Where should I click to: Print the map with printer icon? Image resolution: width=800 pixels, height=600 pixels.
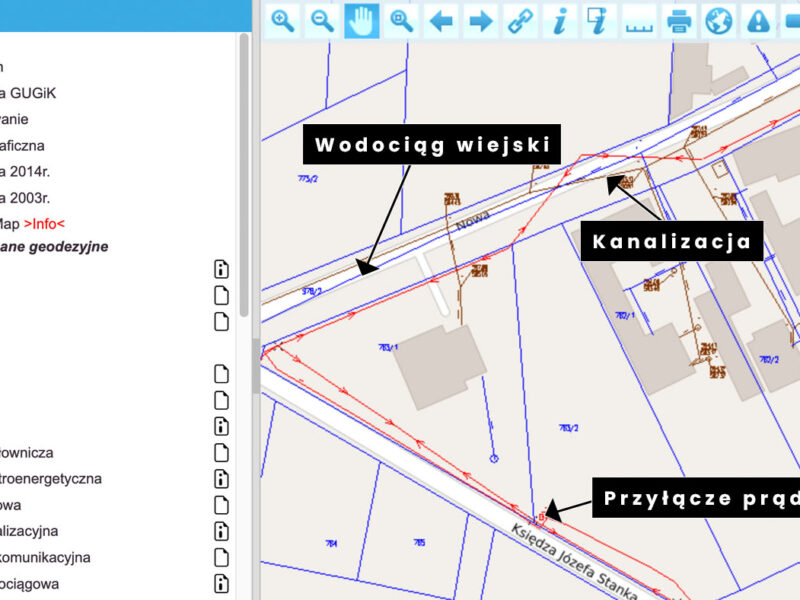click(679, 20)
